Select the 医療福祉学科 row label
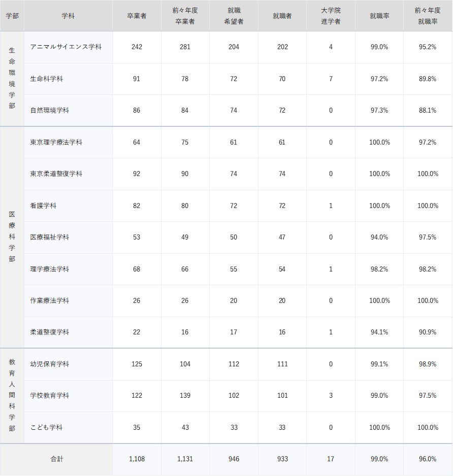Viewport: 453px width, 476px height. coord(50,237)
